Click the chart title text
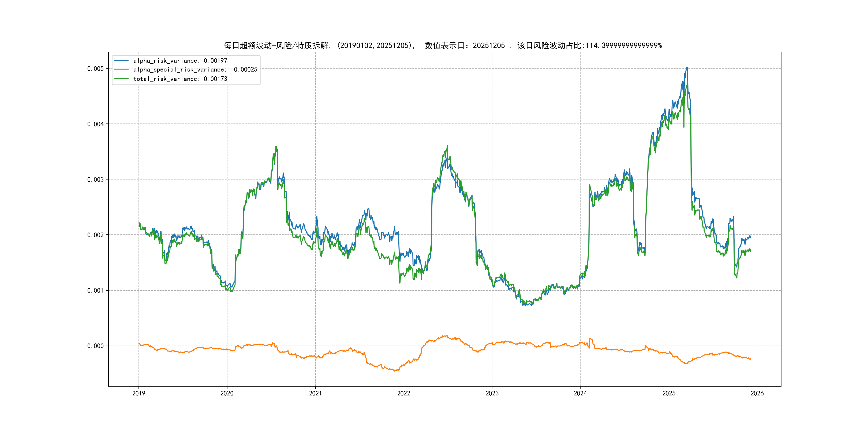The image size is (868, 434). pyautogui.click(x=443, y=46)
